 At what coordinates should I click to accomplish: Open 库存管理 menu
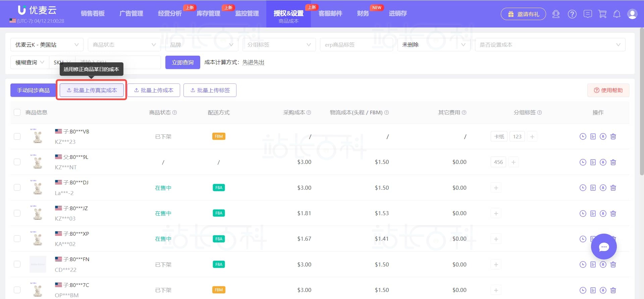[208, 13]
